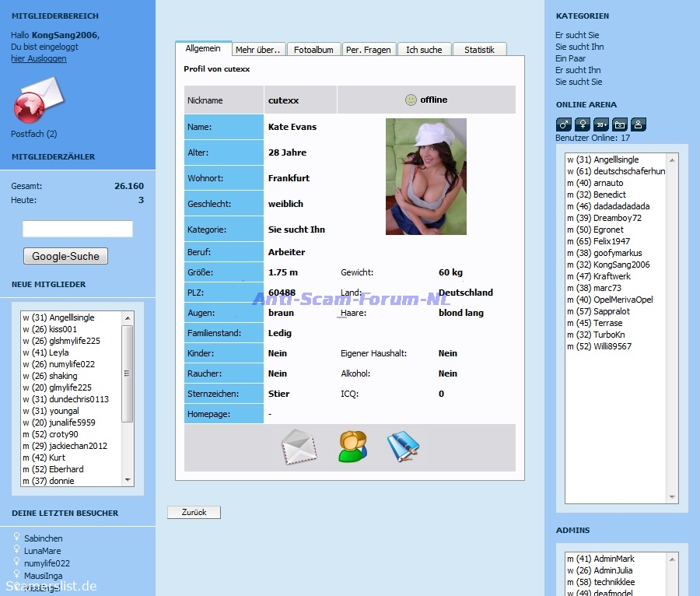Image resolution: width=700 pixels, height=596 pixels.
Task: Open the Statistik tab
Action: pos(479,50)
